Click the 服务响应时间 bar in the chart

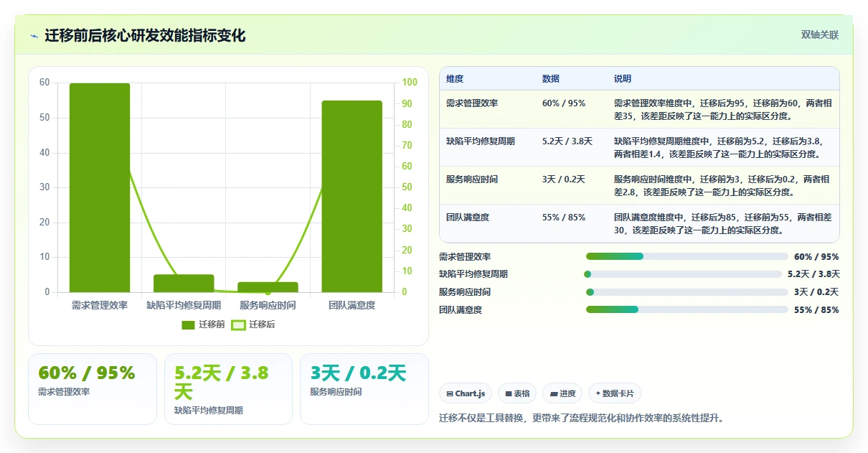click(268, 287)
